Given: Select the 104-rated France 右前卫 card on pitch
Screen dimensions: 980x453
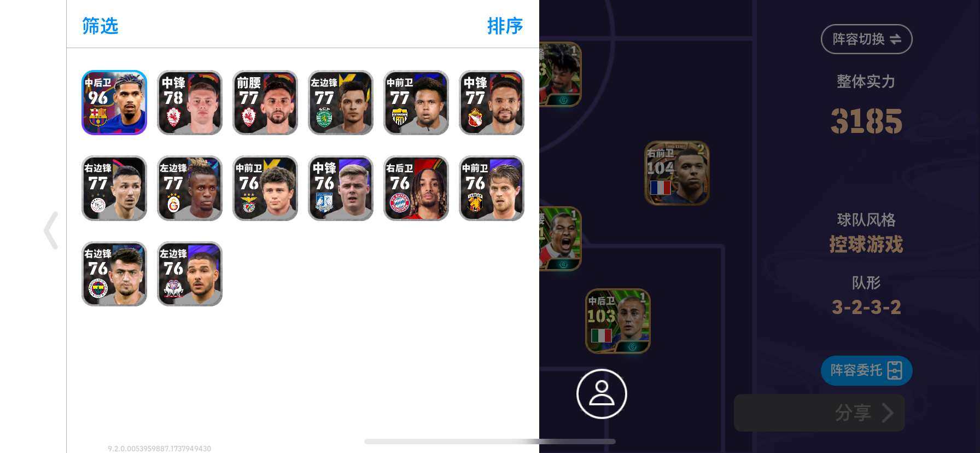Looking at the screenshot, I should coord(677,173).
